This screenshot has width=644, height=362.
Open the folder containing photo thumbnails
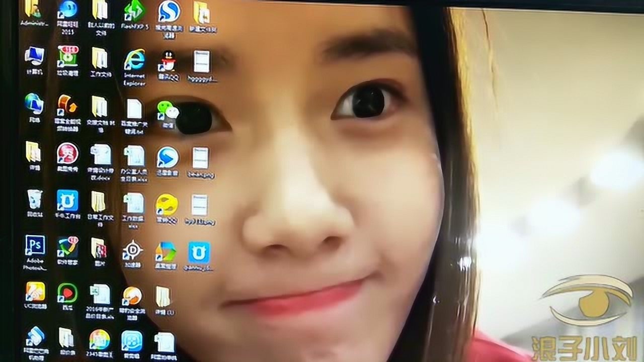(x=99, y=248)
